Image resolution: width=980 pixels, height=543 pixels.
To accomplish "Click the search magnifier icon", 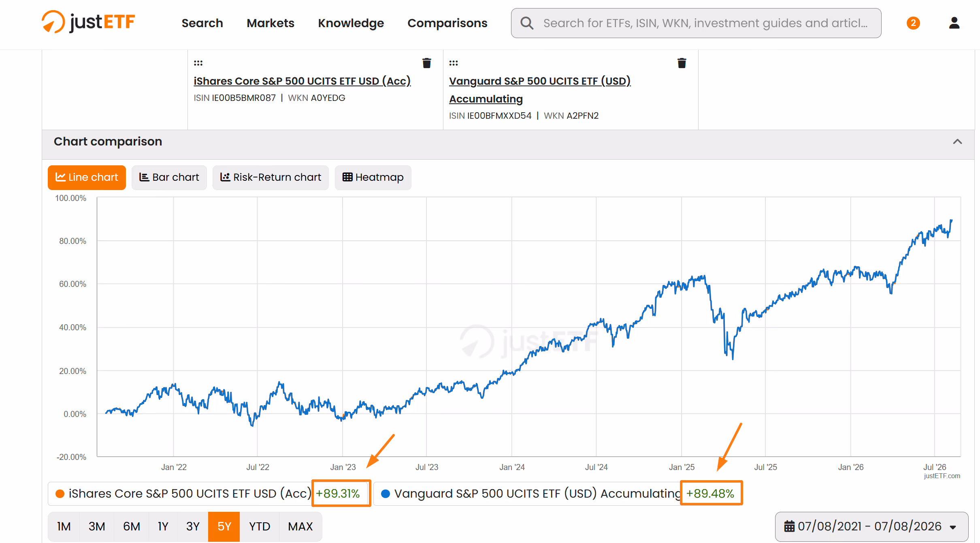I will coord(526,23).
